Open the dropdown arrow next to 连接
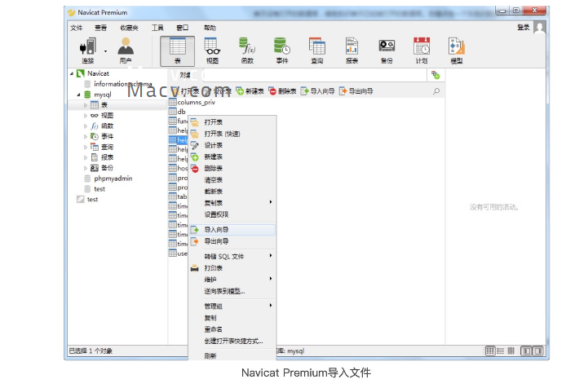588x388 pixels. (105, 51)
